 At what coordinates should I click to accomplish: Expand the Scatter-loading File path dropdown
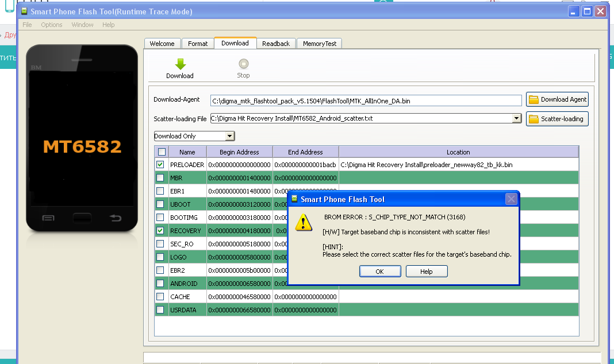516,118
